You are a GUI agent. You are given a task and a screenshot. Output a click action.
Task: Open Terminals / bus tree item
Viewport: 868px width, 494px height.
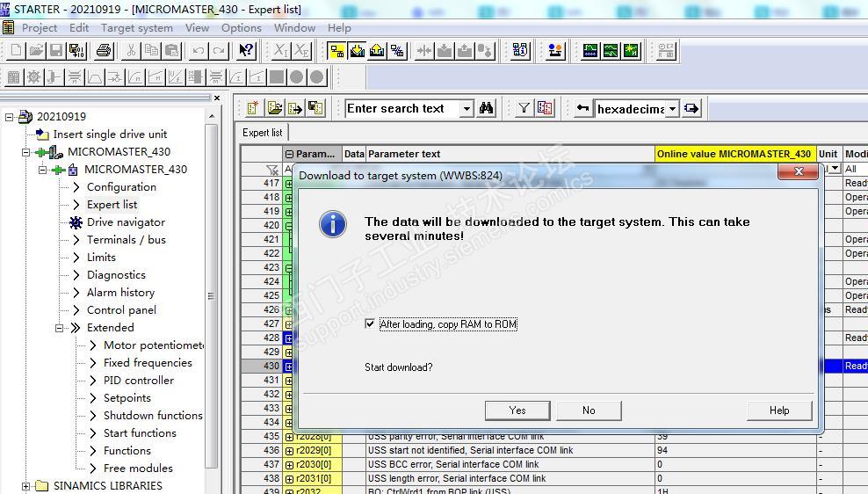(127, 240)
